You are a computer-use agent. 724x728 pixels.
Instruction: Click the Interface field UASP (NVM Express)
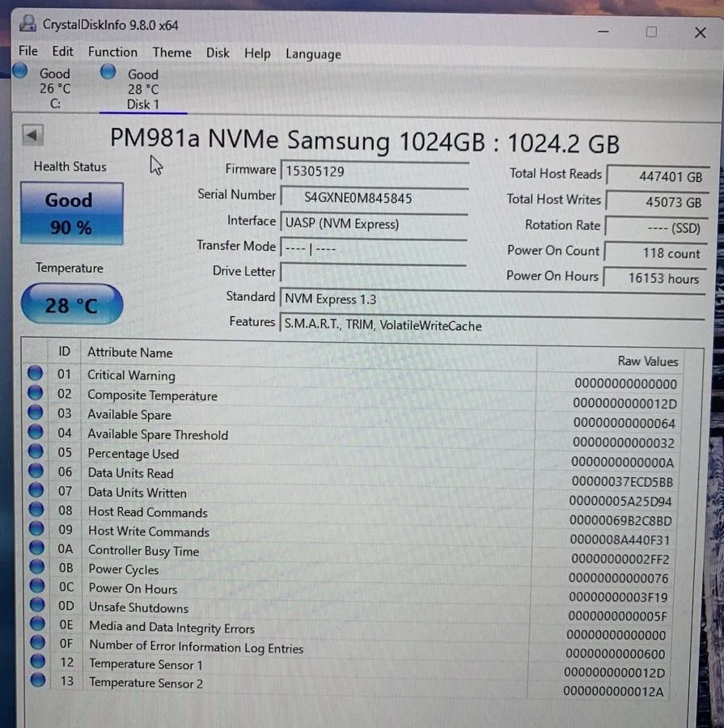(375, 224)
